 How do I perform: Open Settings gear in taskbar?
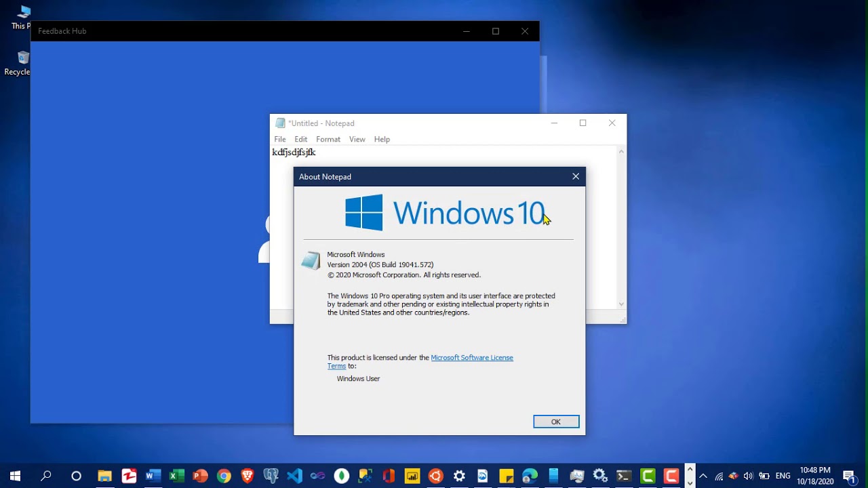[459, 476]
